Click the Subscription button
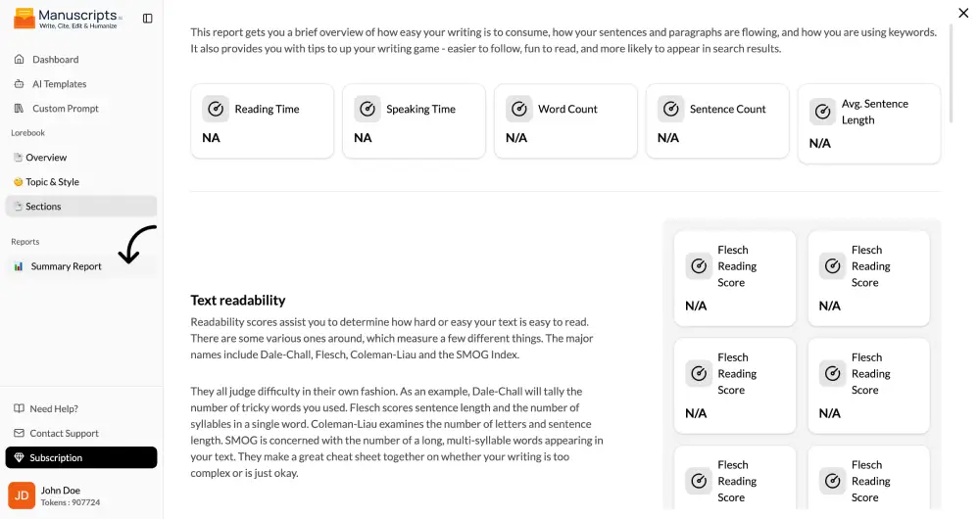This screenshot has width=980, height=519. [x=81, y=457]
